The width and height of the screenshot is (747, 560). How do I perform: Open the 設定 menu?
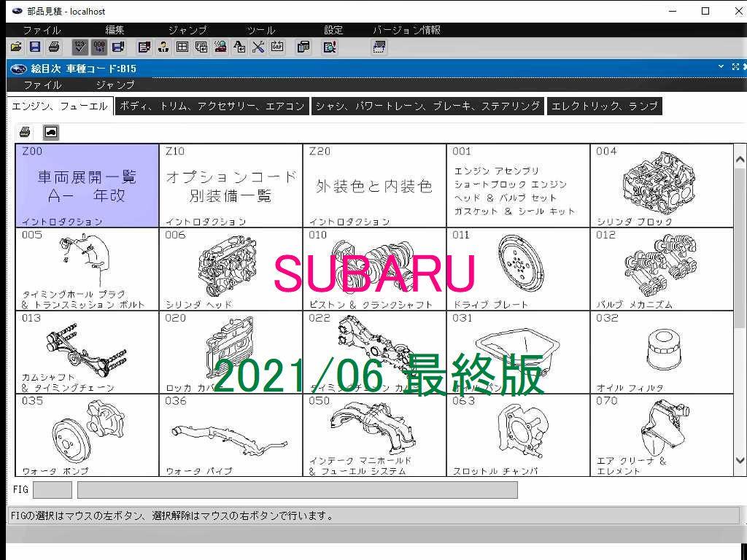pyautogui.click(x=333, y=30)
